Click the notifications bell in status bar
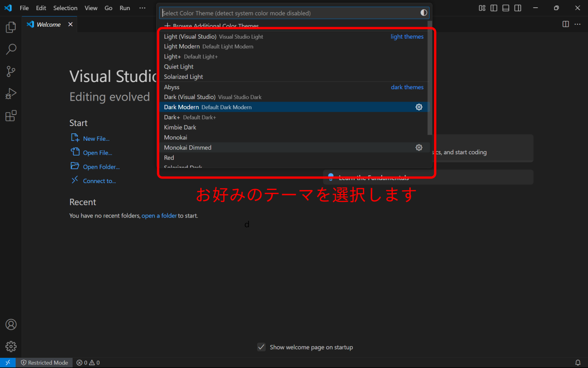Viewport: 588px width, 368px height. click(578, 362)
